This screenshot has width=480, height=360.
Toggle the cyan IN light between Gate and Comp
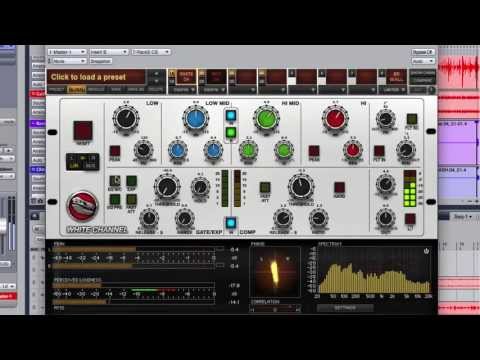tap(231, 222)
